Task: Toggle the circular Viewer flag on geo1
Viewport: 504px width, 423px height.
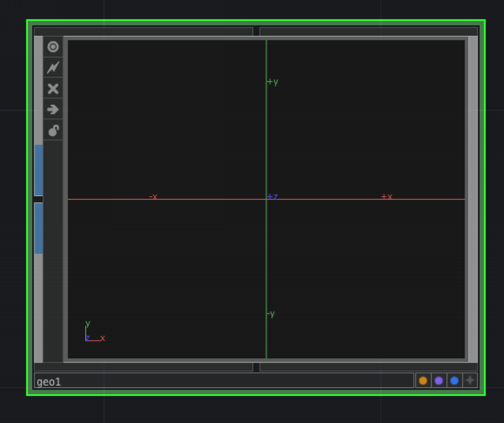Action: 53,47
